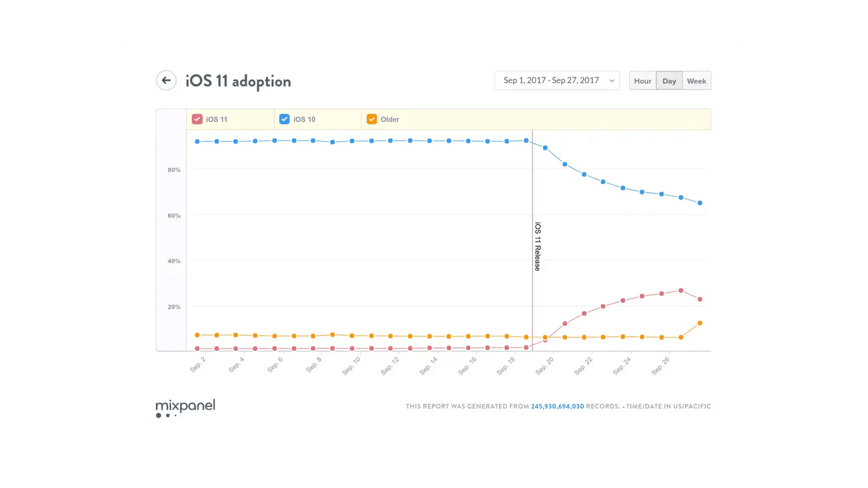This screenshot has width=868, height=488.
Task: Click the back arrow navigation icon
Action: click(x=166, y=81)
